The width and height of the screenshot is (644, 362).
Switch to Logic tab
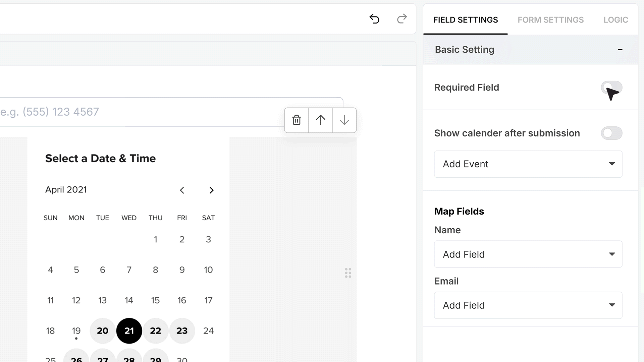coord(616,20)
